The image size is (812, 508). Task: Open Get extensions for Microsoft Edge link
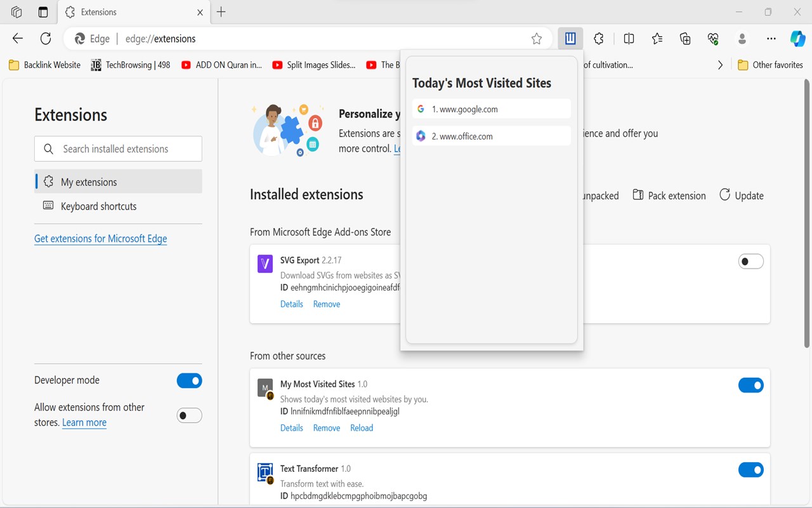pos(101,239)
